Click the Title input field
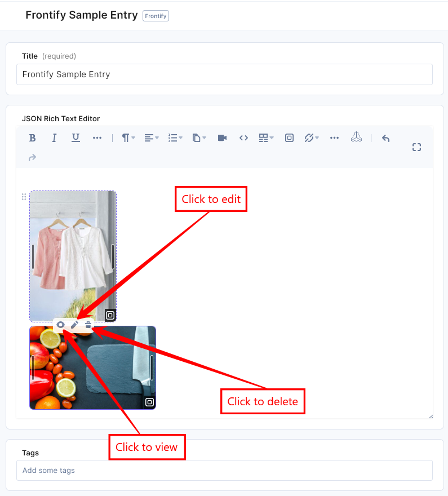The width and height of the screenshot is (448, 496). (x=224, y=74)
